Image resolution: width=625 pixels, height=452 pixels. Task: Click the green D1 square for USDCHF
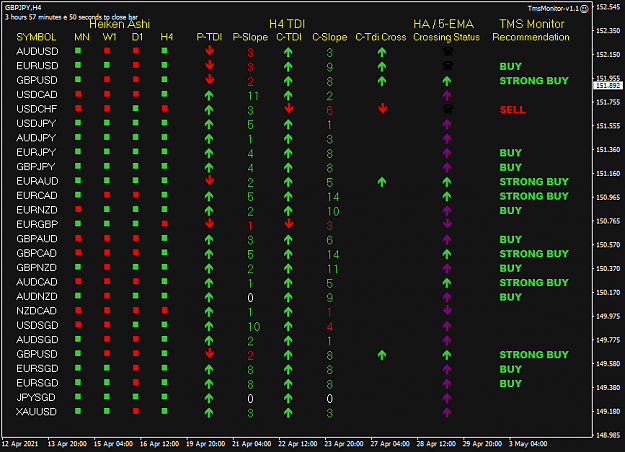pos(136,108)
